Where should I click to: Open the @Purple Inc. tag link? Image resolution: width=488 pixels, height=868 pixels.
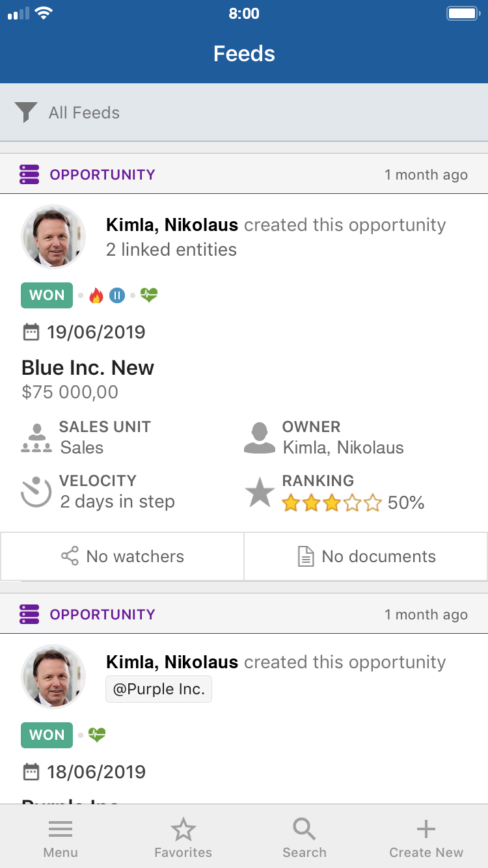pos(159,690)
